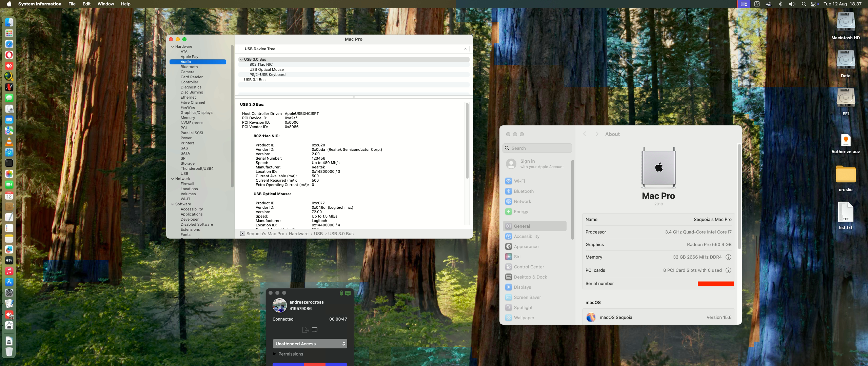Open System Information app menu
The height and width of the screenshot is (366, 868).
coord(40,4)
